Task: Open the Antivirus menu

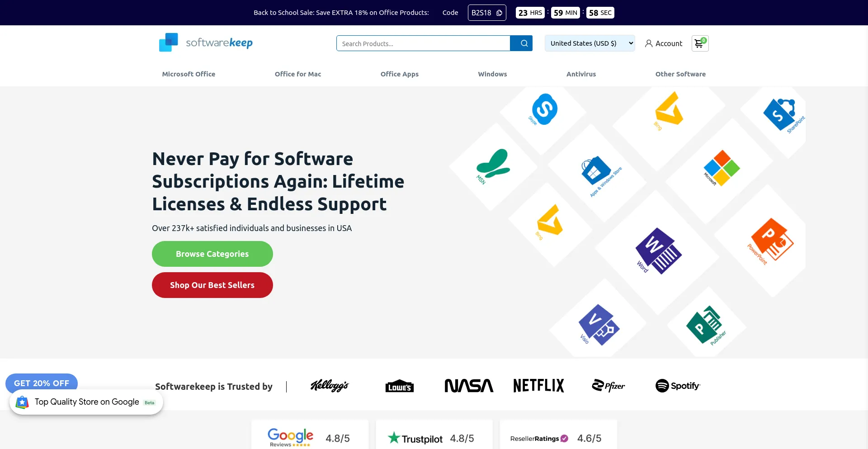Action: [x=581, y=74]
